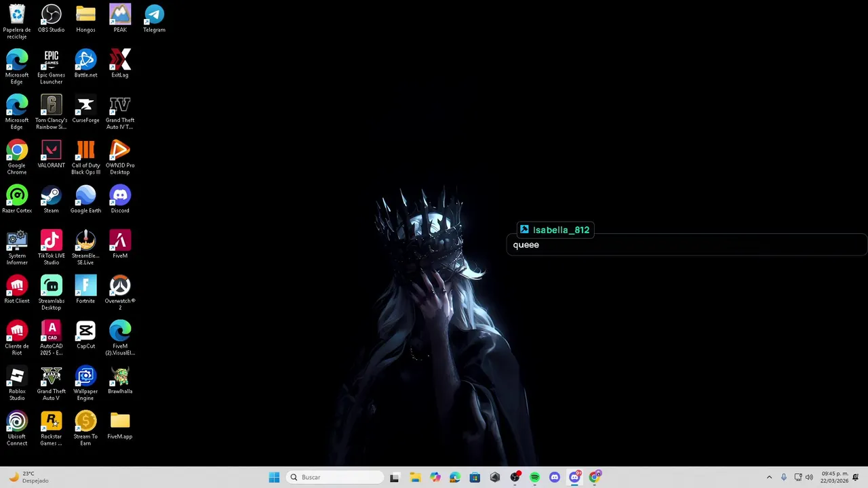Select the Overwatch 2 icon
The width and height of the screenshot is (868, 488).
tap(120, 293)
